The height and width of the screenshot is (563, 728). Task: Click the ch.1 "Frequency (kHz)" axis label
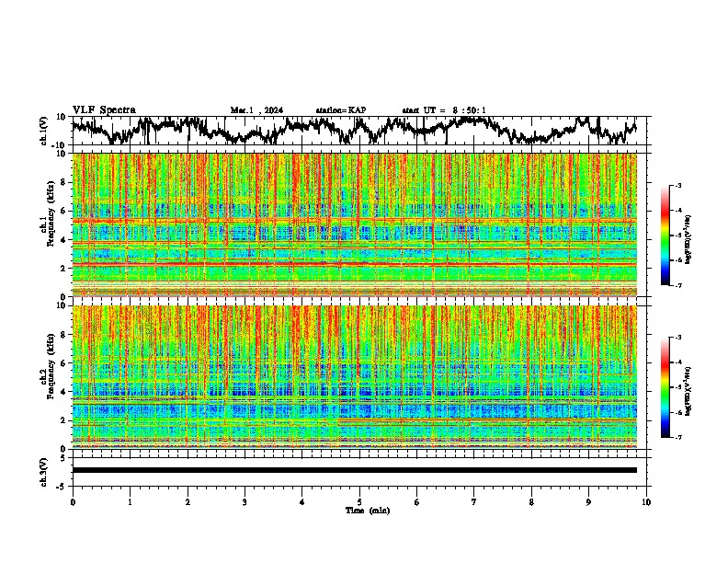tap(51, 214)
